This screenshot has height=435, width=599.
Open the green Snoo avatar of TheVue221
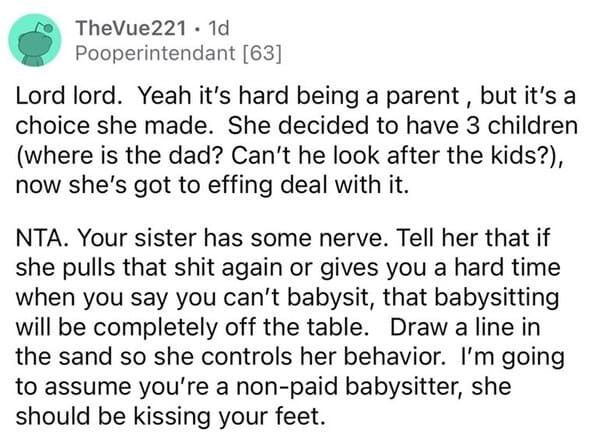pos(35,40)
